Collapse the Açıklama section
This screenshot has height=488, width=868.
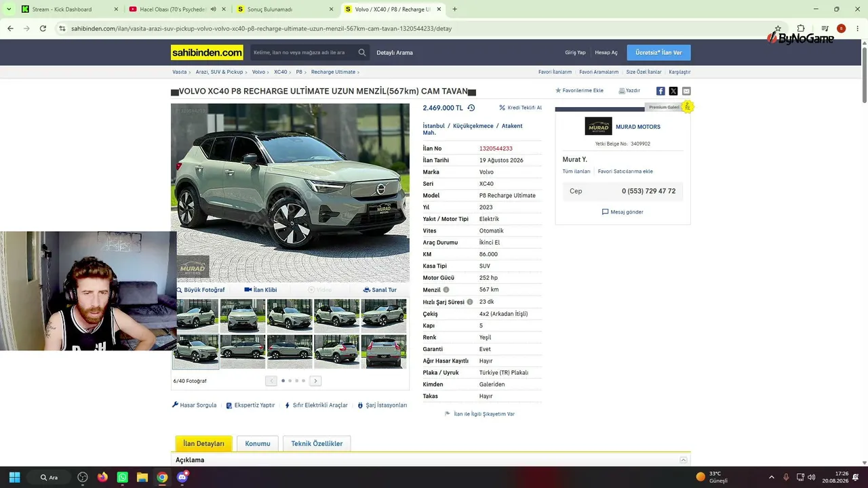click(x=684, y=460)
